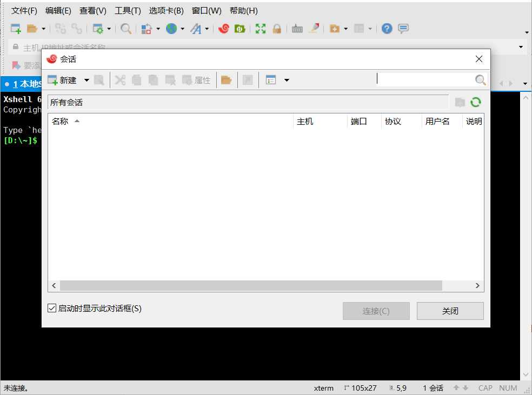Click the New session icon in main toolbar

click(x=16, y=29)
